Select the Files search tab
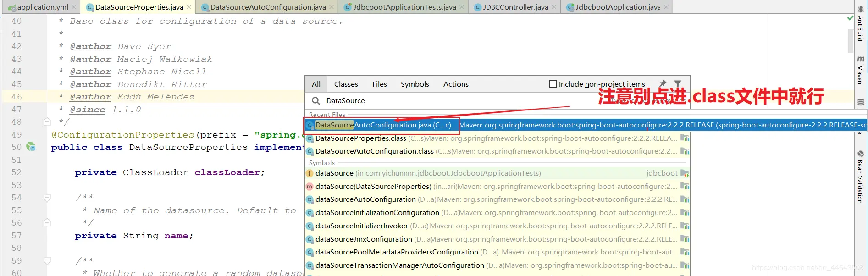This screenshot has height=276, width=868. click(x=380, y=84)
